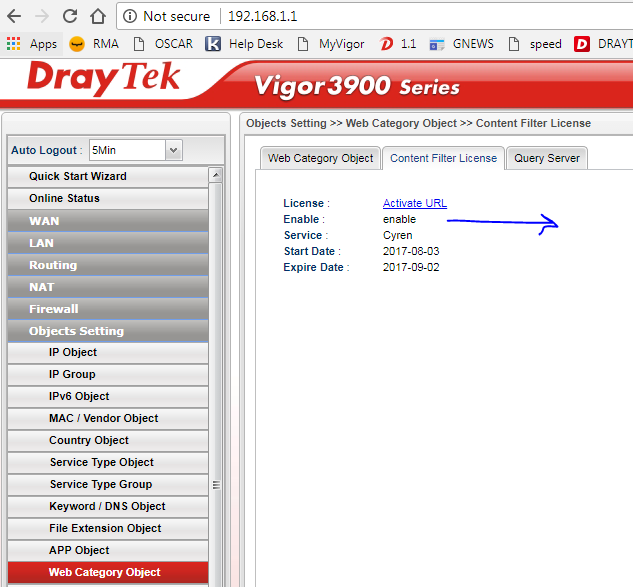Open Country Object page
This screenshot has height=587, width=633.
(x=108, y=440)
